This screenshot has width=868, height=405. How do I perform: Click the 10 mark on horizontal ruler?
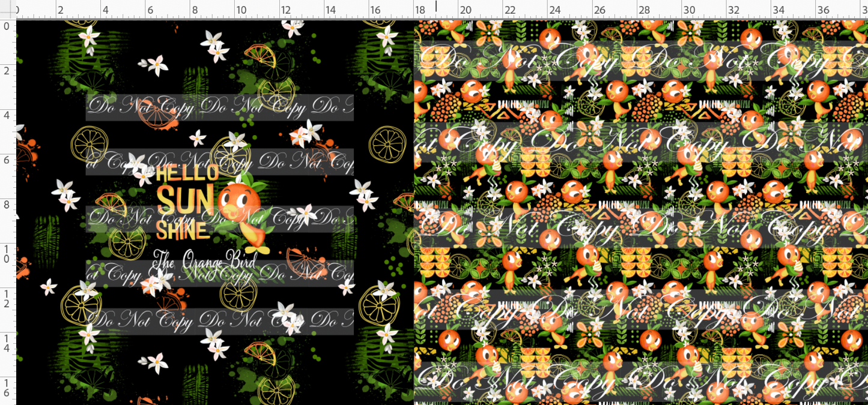pyautogui.click(x=241, y=10)
